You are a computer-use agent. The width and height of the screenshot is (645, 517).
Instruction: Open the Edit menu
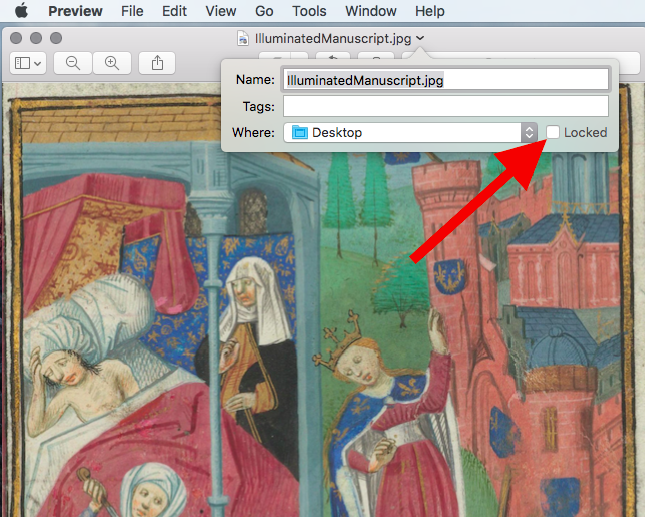point(174,11)
